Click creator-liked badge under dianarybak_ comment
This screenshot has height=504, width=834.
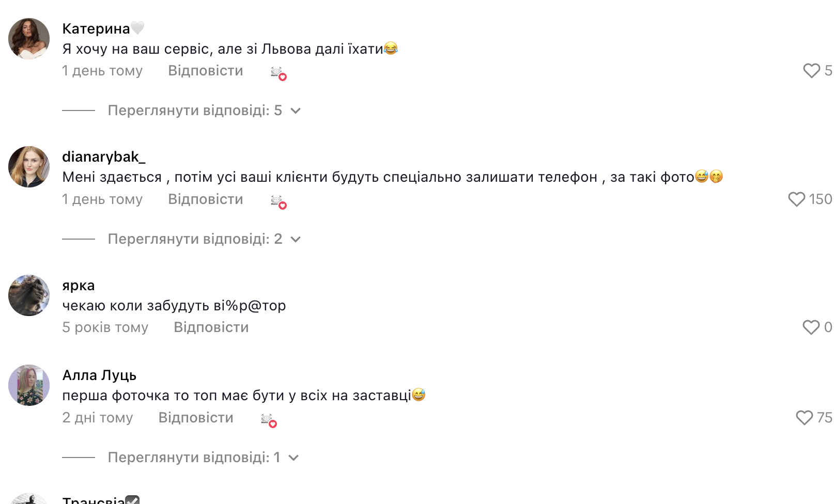(278, 202)
